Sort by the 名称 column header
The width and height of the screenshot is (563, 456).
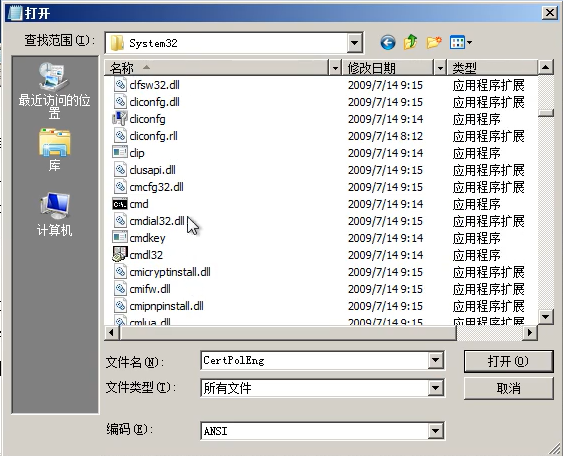click(x=217, y=68)
